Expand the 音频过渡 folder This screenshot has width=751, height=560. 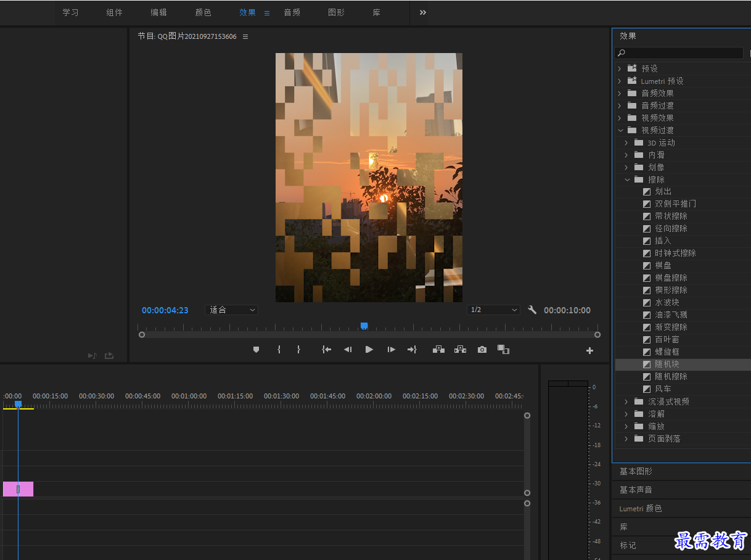click(620, 105)
